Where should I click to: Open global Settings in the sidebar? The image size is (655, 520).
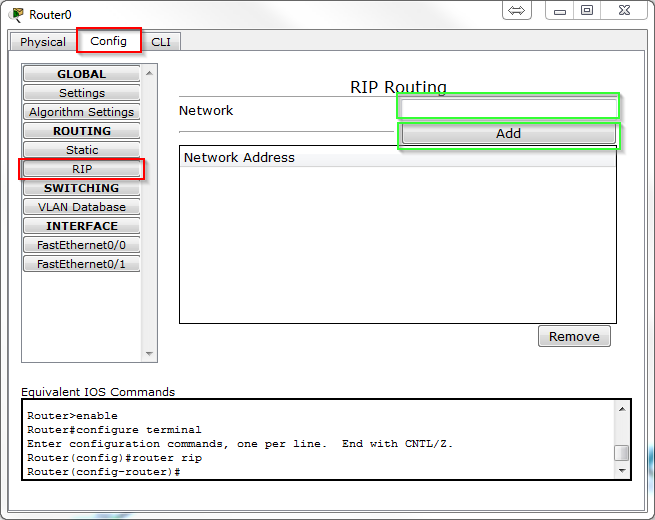82,93
